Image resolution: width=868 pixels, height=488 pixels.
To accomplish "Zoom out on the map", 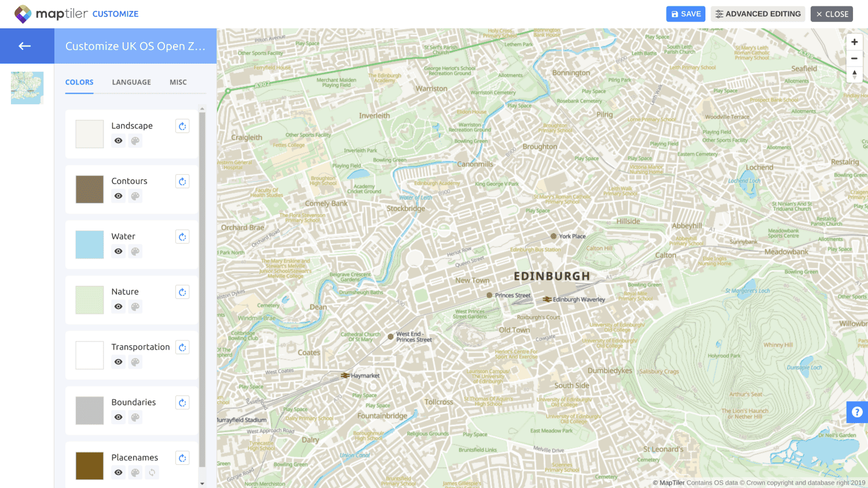I will 854,58.
